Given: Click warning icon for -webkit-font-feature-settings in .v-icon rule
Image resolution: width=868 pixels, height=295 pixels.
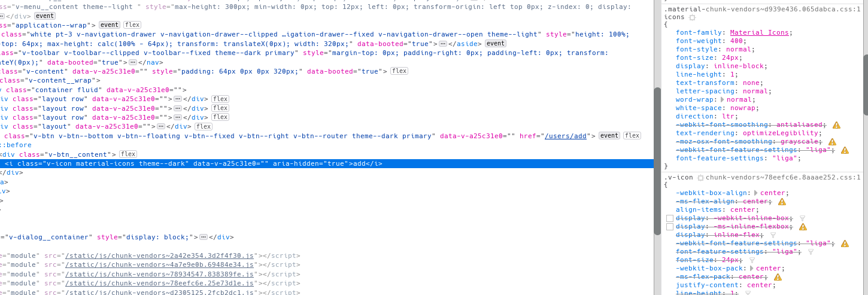Looking at the screenshot, I should coord(845,244).
